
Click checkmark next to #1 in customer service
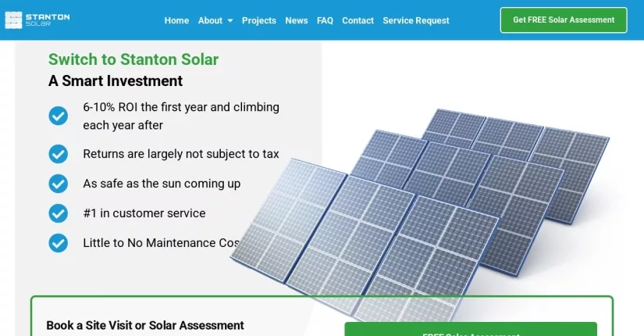point(59,213)
